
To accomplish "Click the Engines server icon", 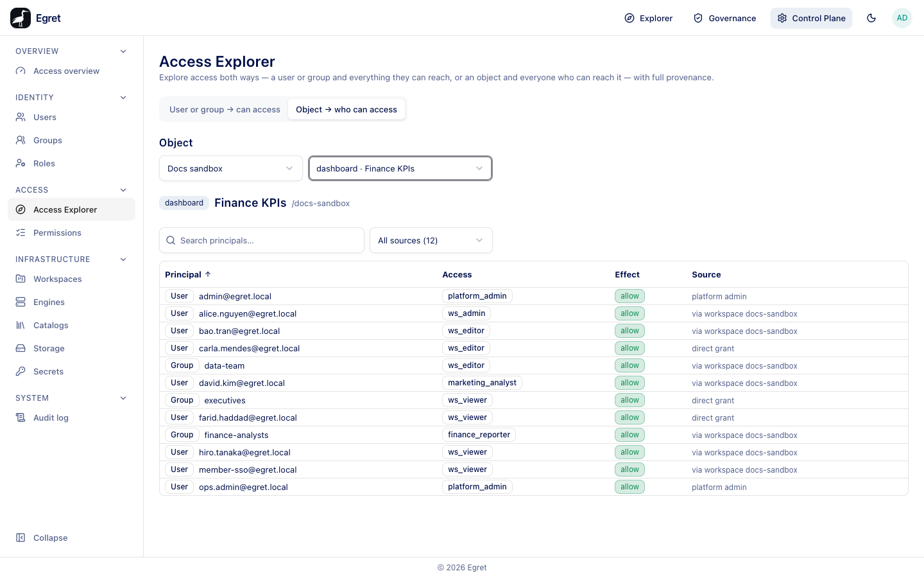I will pyautogui.click(x=21, y=302).
